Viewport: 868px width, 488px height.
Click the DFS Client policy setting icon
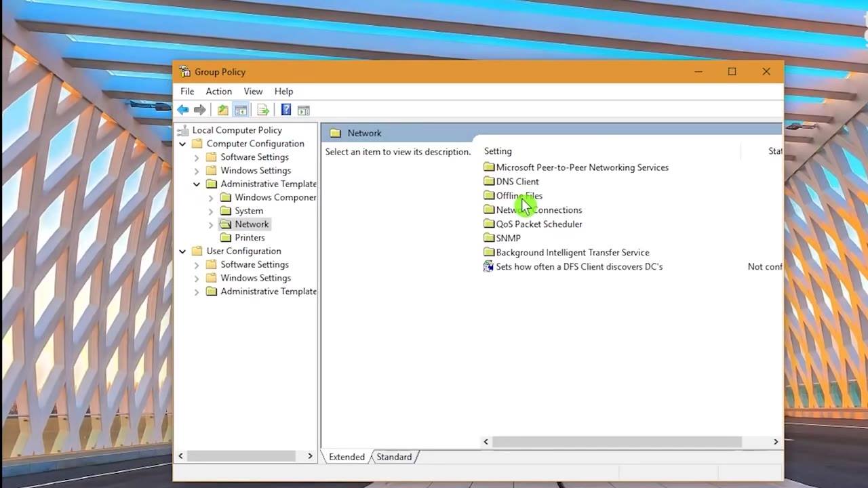(488, 266)
